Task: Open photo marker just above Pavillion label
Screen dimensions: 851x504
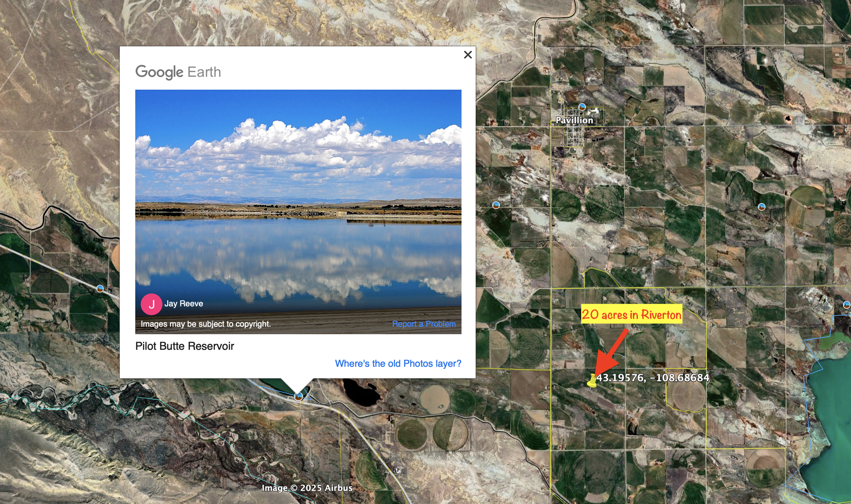Action: [x=582, y=107]
